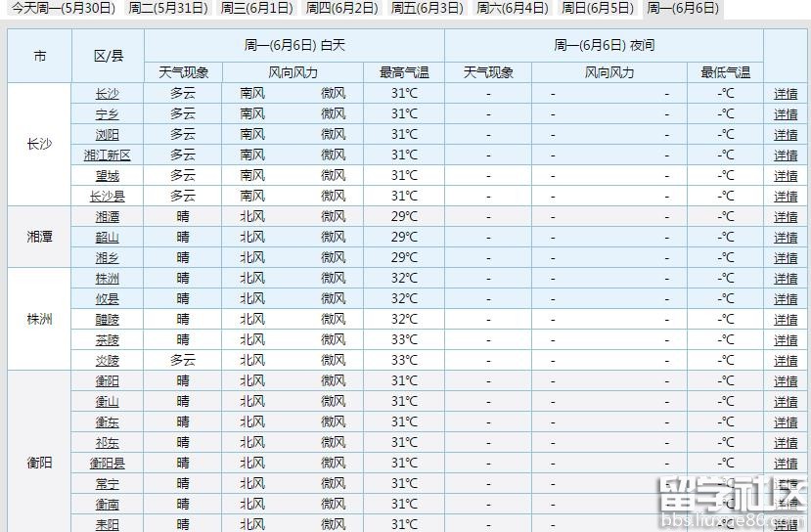Image resolution: width=811 pixels, height=532 pixels.
Task: Open the 周四(6月2日) tab
Action: point(341,8)
